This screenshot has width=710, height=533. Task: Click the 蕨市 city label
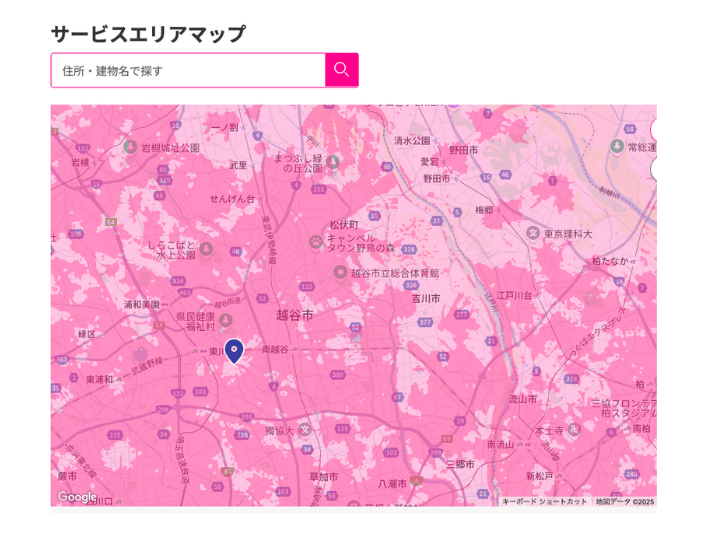click(67, 476)
